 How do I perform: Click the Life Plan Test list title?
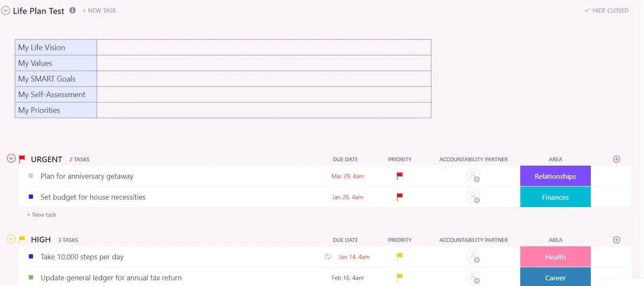tap(39, 11)
